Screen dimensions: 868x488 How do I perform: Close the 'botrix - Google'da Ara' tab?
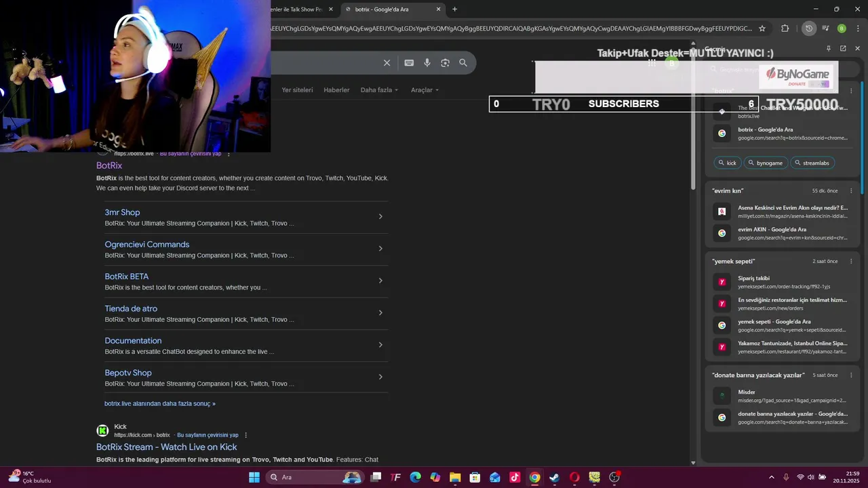pos(438,9)
